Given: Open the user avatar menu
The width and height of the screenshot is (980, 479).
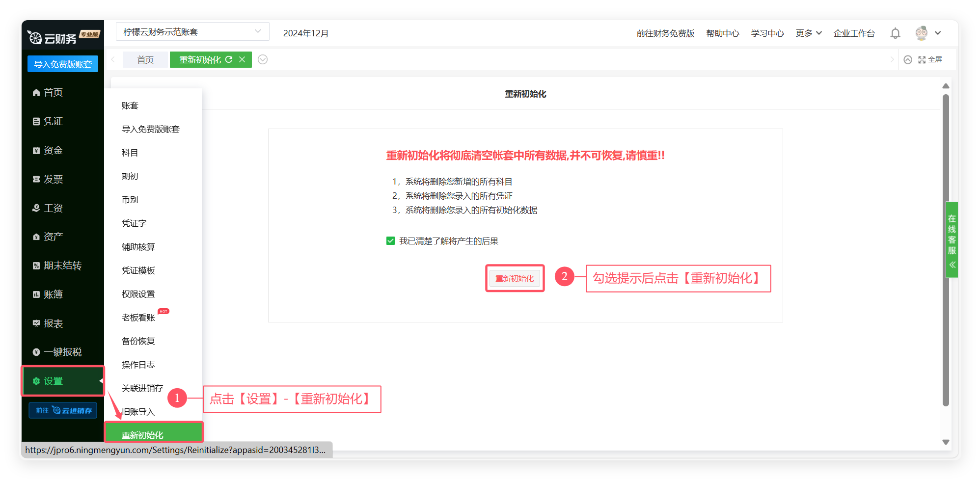Looking at the screenshot, I should click(x=922, y=33).
